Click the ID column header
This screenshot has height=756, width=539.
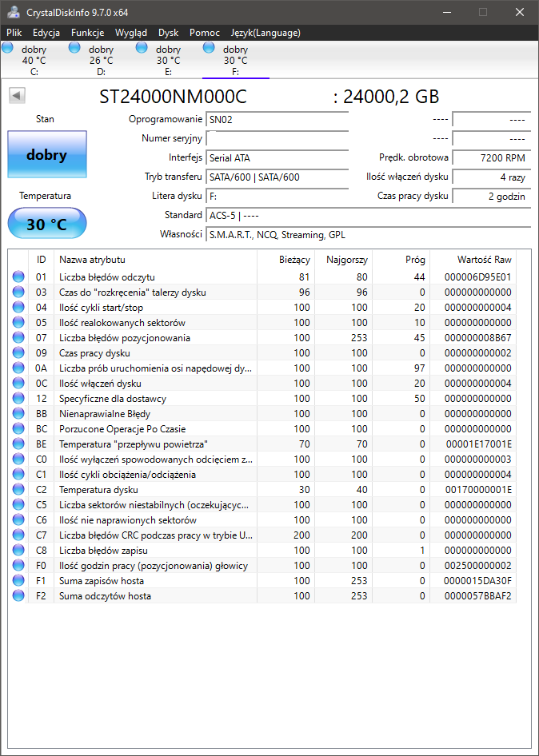[x=42, y=260]
